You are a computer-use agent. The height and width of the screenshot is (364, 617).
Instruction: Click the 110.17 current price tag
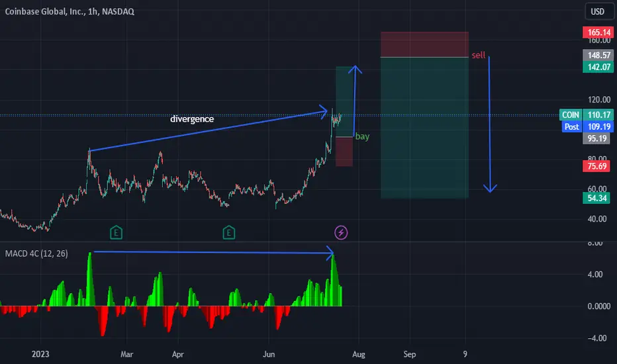(598, 115)
